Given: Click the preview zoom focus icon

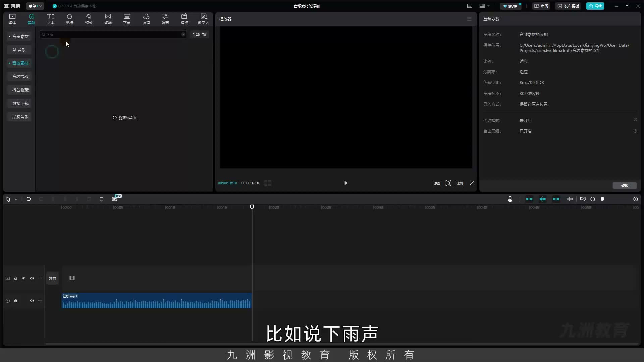Looking at the screenshot, I should pos(448,183).
